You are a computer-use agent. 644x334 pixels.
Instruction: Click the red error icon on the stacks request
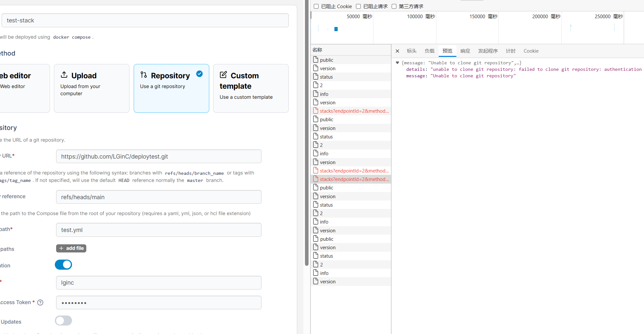[316, 111]
